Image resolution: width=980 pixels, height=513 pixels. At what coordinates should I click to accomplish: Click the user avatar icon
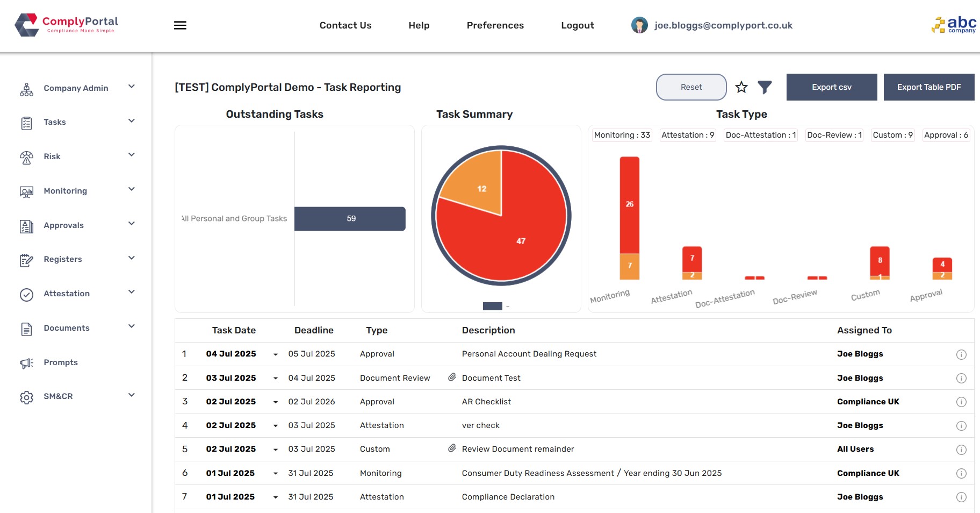click(639, 25)
